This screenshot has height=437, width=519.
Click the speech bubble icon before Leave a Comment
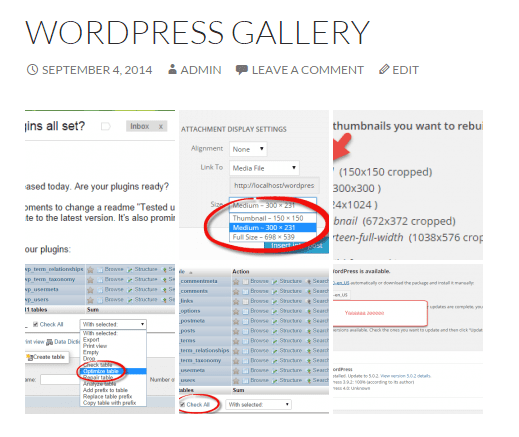(x=242, y=70)
